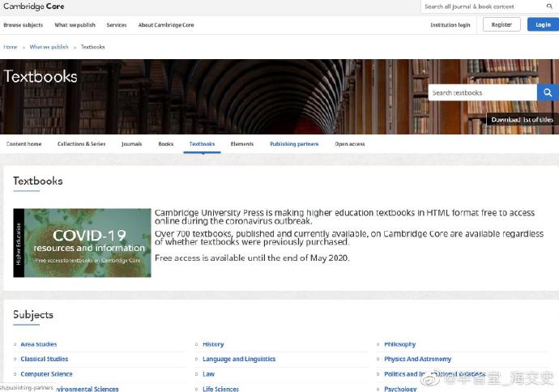Click Download list of titles button
Image resolution: width=559 pixels, height=392 pixels.
pos(523,120)
